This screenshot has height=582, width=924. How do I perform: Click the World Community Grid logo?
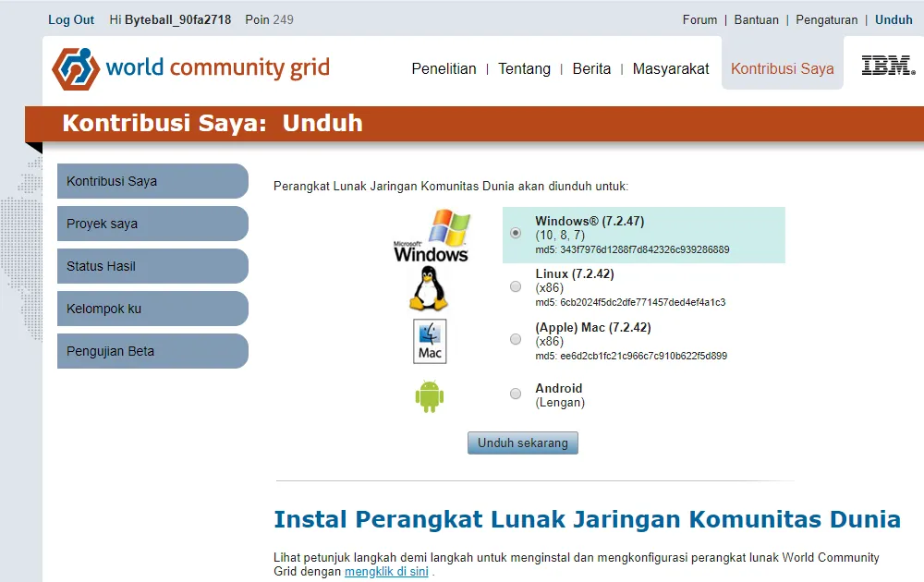coord(191,68)
